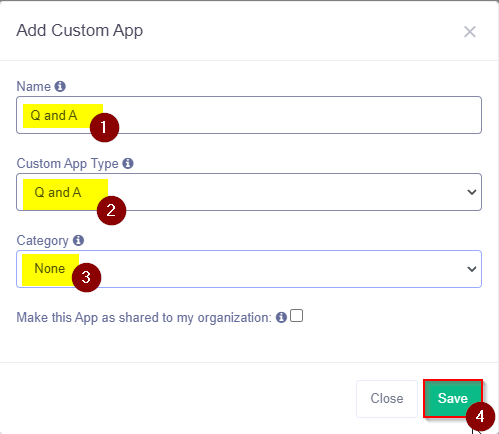Click the Add Custom App dialog title
The image size is (499, 434).
[x=80, y=31]
